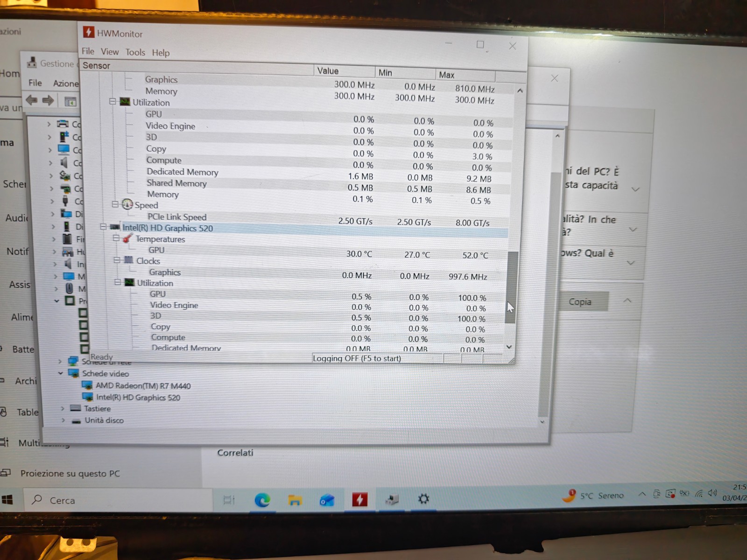Expand the Unità disco device category
The width and height of the screenshot is (747, 560).
click(x=63, y=420)
